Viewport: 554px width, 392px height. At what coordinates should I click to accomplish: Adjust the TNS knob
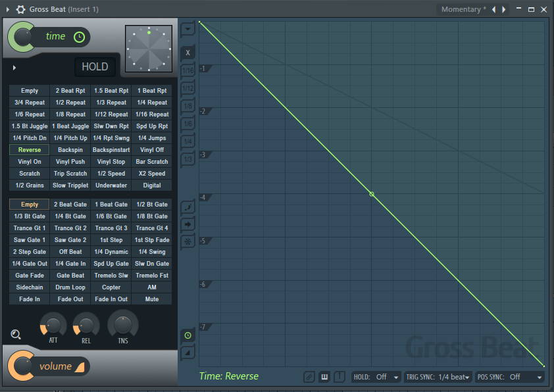point(123,324)
